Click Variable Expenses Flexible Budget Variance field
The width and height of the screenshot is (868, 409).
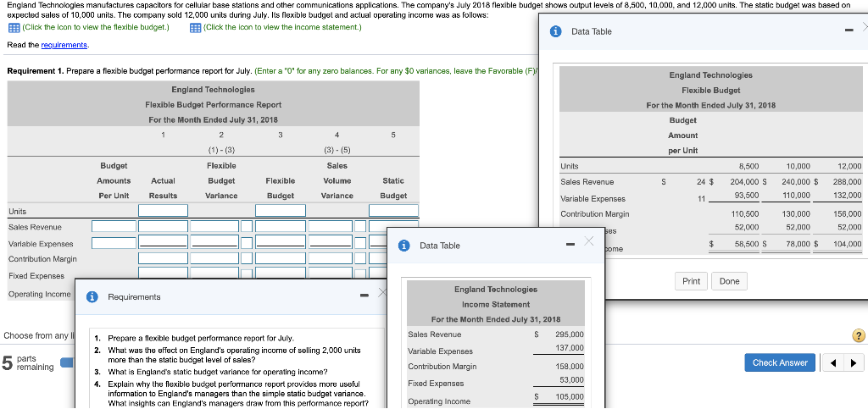[214, 243]
